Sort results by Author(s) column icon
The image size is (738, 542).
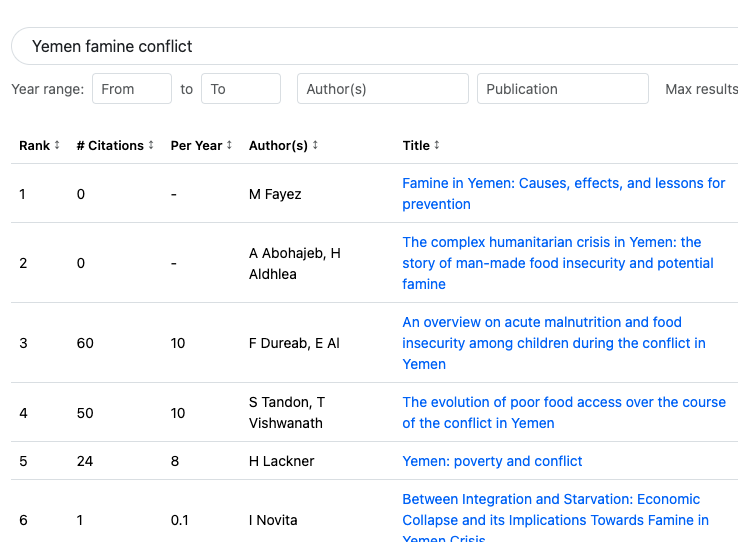pyautogui.click(x=315, y=145)
